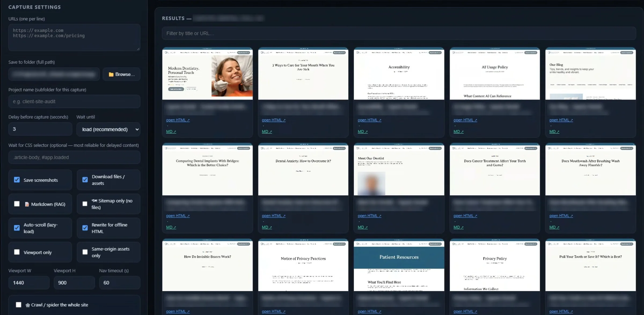Open the Our Blog page thumbnail
Viewport: 644px width, 315px height.
tap(591, 74)
